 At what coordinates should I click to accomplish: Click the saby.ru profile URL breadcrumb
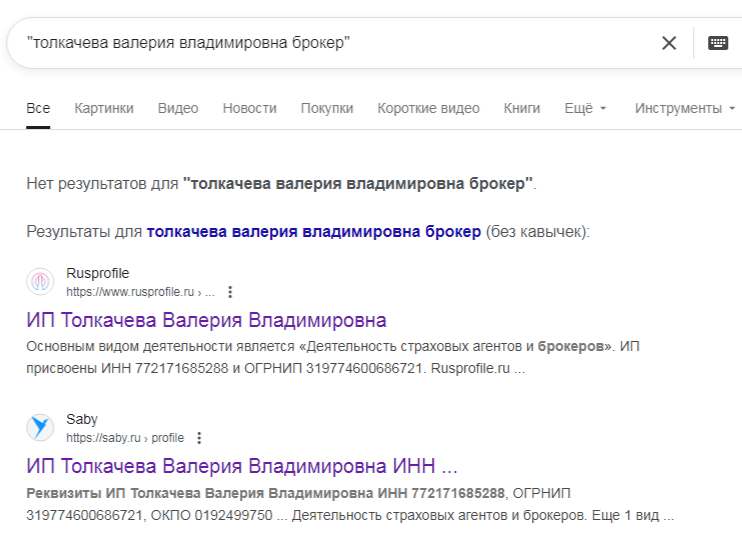125,438
